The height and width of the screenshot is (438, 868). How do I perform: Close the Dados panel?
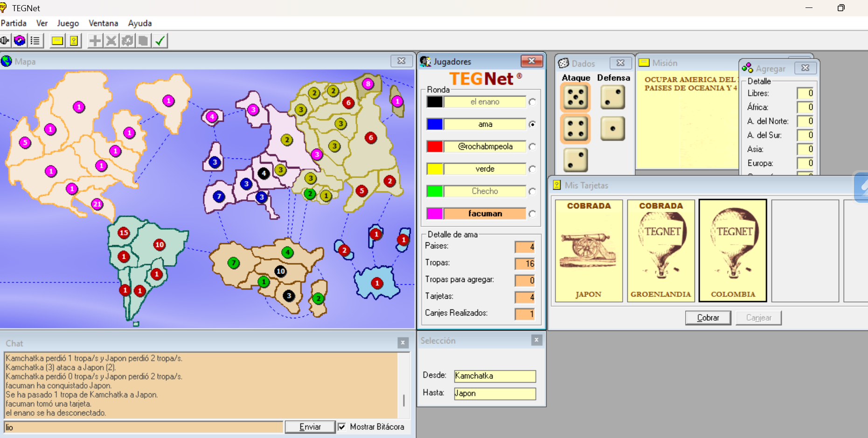[620, 63]
